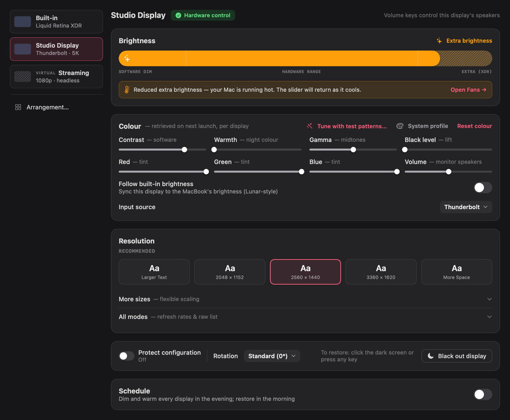The image size is (510, 420).
Task: Click the test patterns wand icon
Action: (310, 126)
